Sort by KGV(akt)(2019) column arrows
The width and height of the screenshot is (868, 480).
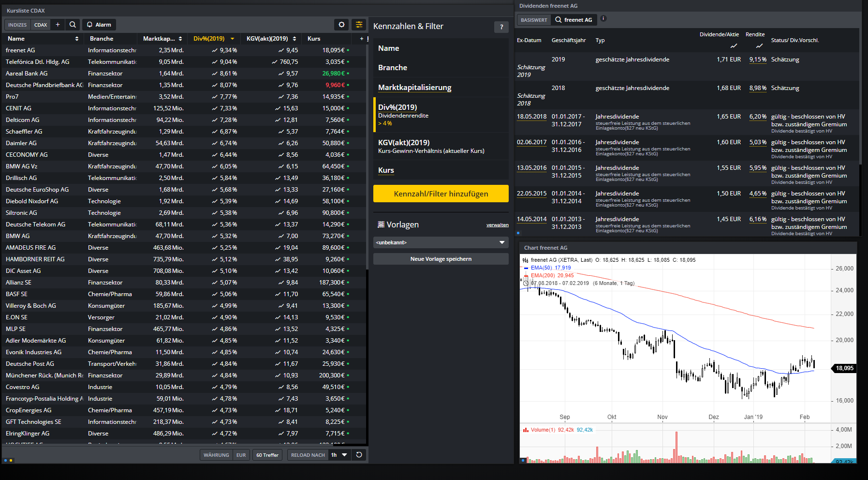click(x=294, y=39)
